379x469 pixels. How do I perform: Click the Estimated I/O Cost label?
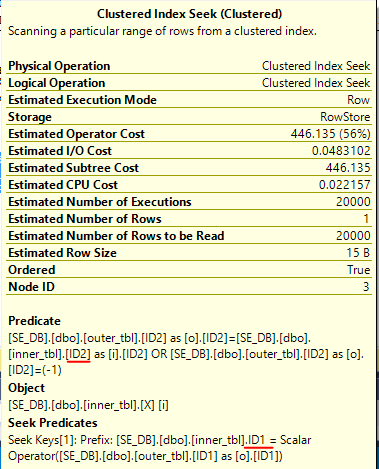pyautogui.click(x=60, y=151)
